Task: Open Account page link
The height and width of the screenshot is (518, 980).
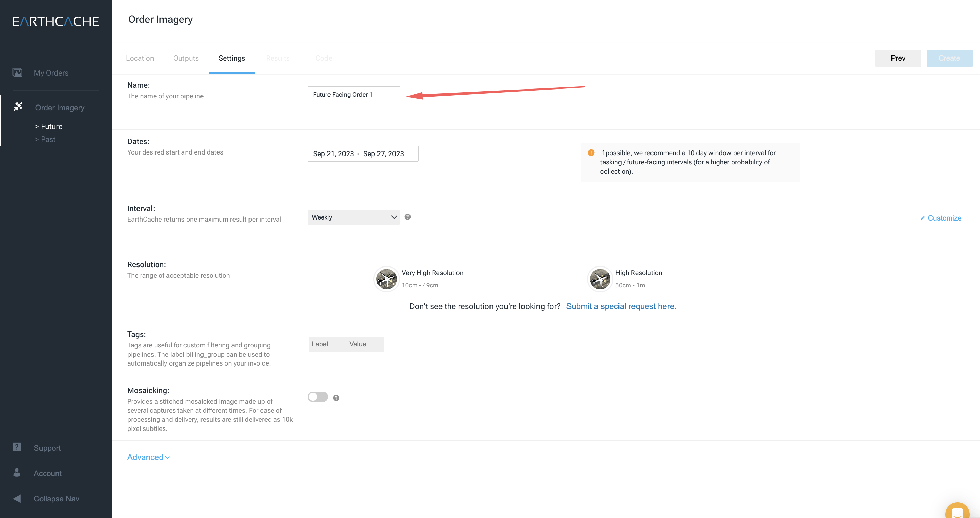Action: (48, 473)
